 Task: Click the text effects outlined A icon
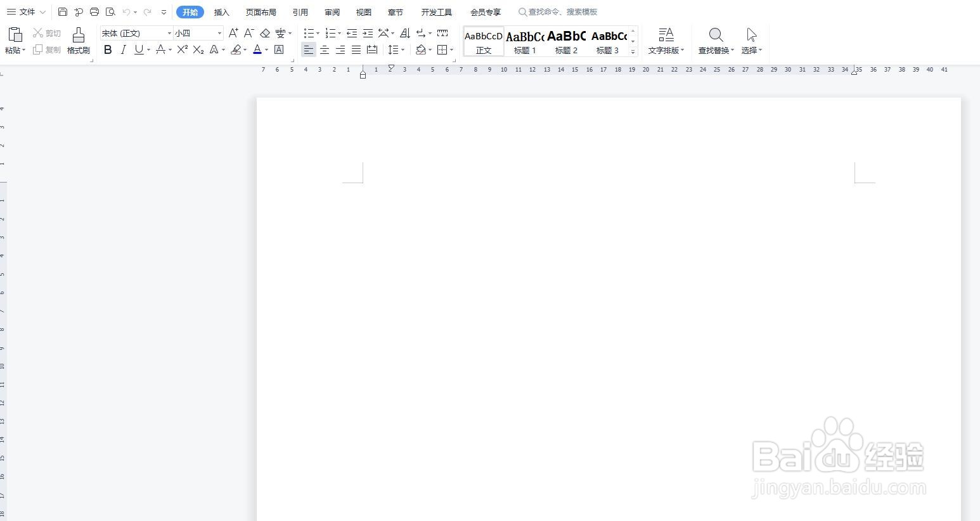214,49
